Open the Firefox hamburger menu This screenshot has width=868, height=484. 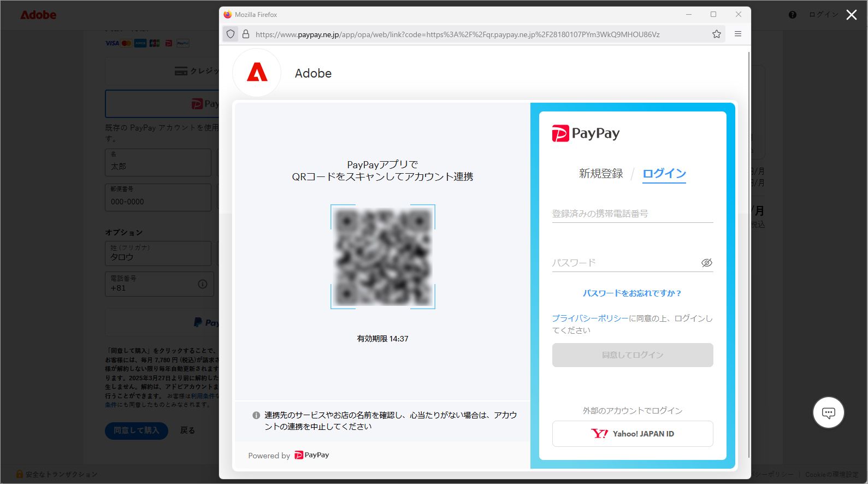click(x=738, y=34)
